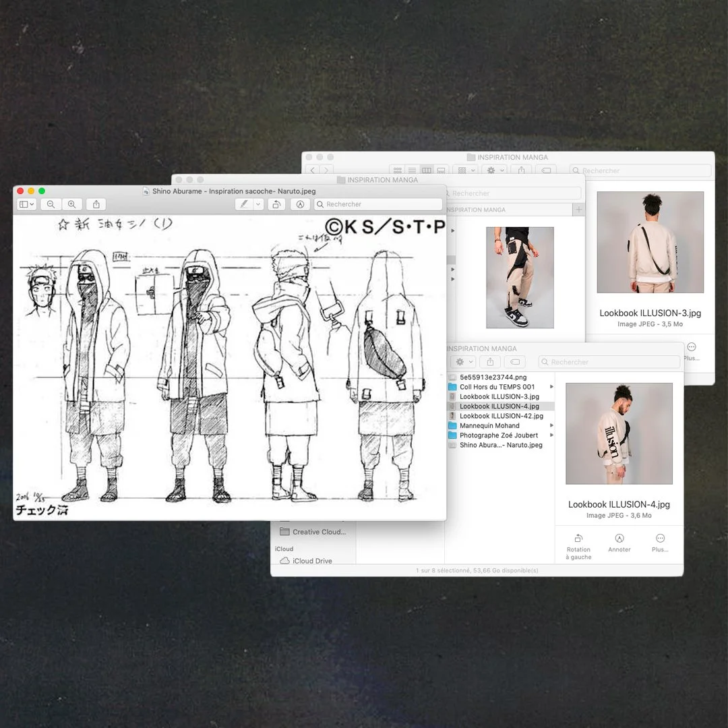The height and width of the screenshot is (728, 728).
Task: Click the search field in lower Finder window
Action: 609,362
